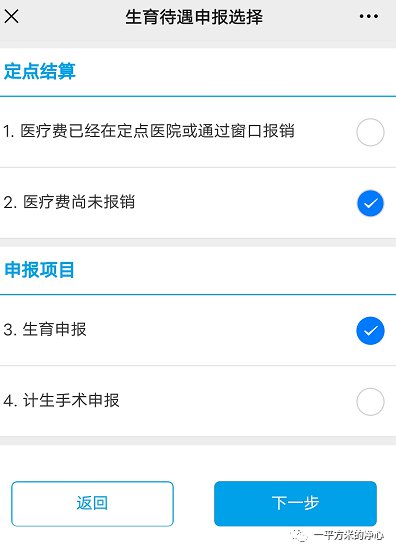Tap the label 2. 医疗费尚未报销

[x=69, y=202]
